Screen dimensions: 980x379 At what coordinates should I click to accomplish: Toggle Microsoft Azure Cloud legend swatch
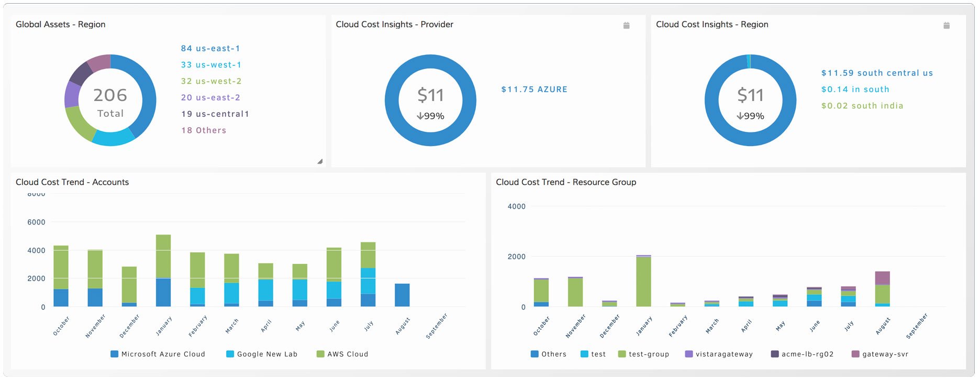click(114, 354)
